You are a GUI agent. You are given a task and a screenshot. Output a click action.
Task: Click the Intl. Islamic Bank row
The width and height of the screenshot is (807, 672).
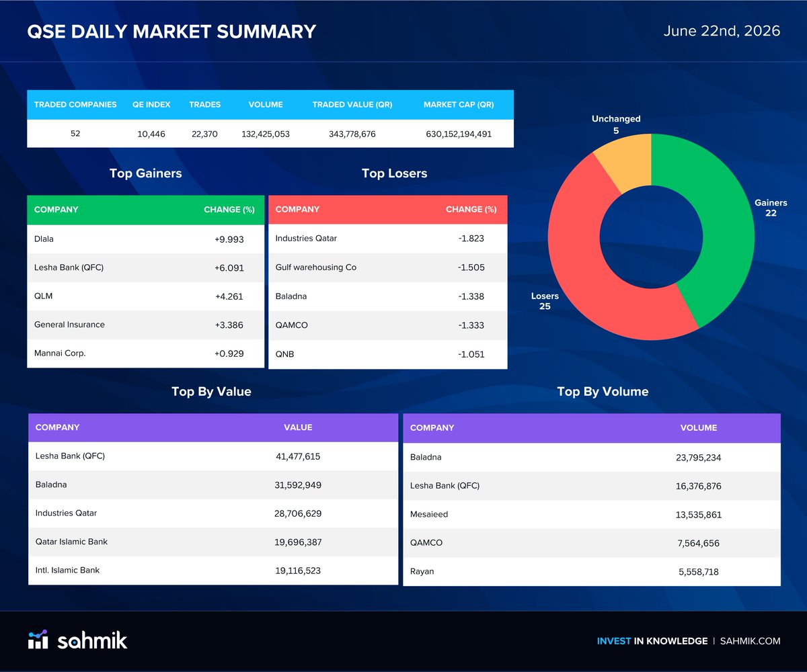pyautogui.click(x=213, y=571)
